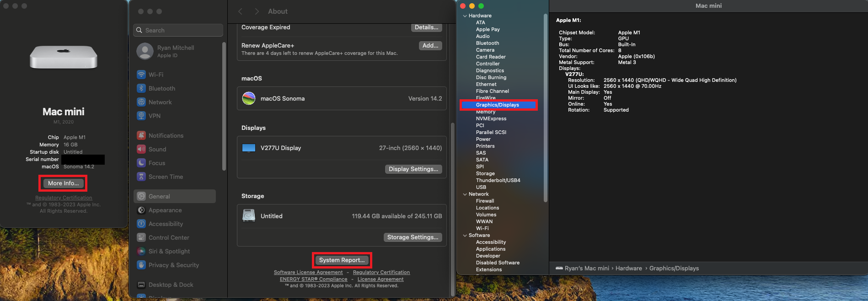Collapse the Software section in System Report

[465, 236]
